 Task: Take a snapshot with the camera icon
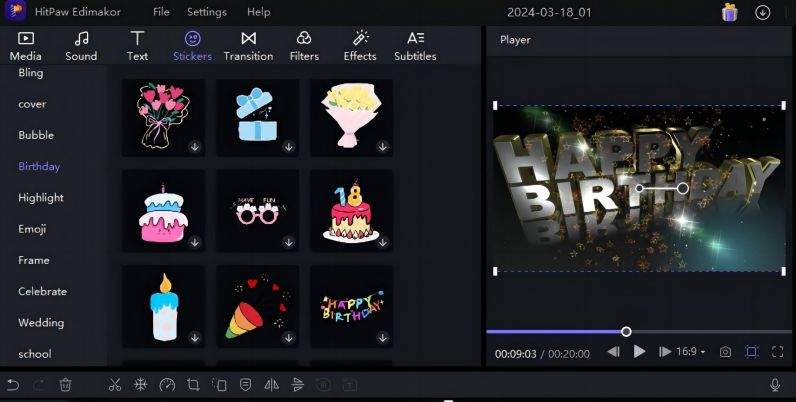tap(725, 352)
